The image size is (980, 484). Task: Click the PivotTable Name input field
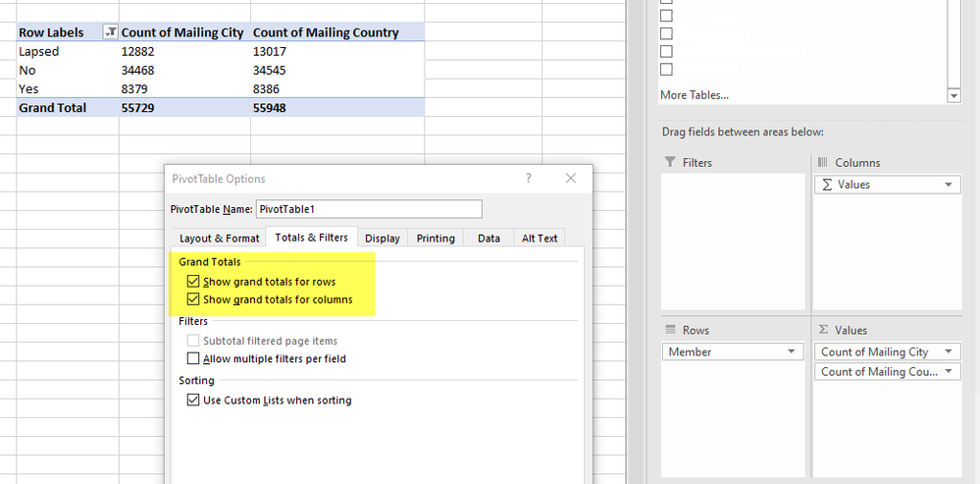[370, 209]
